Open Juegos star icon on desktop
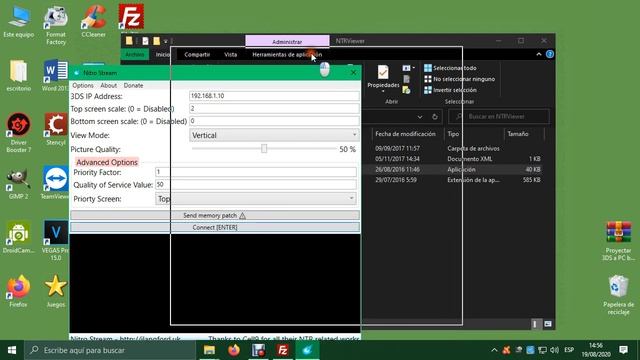Screen dimensions: 640x360 tap(56, 291)
